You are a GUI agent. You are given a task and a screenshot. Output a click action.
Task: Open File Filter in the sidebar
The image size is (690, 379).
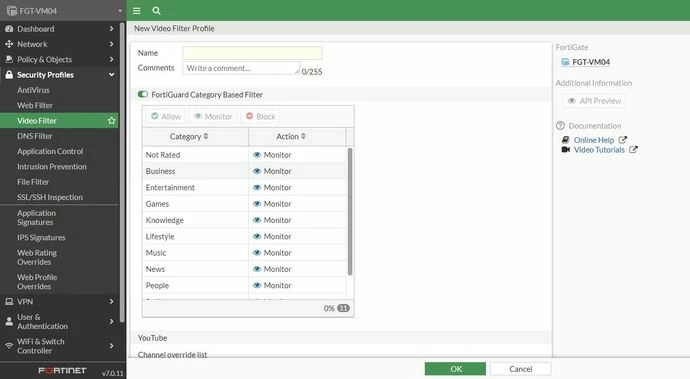click(x=33, y=182)
